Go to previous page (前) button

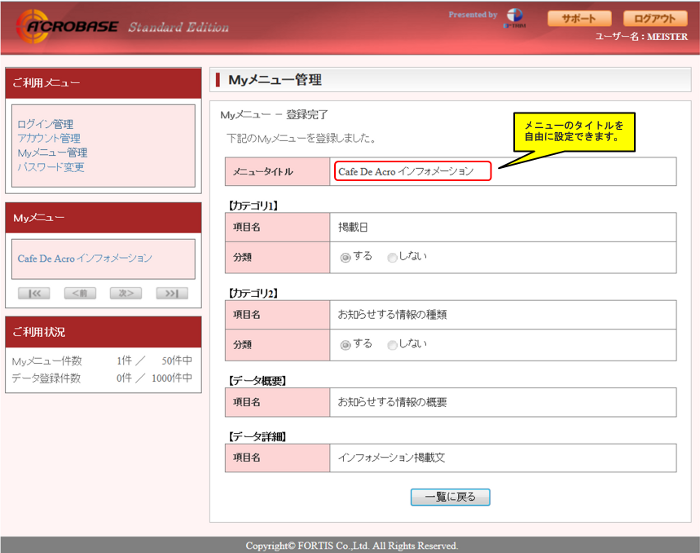click(80, 293)
